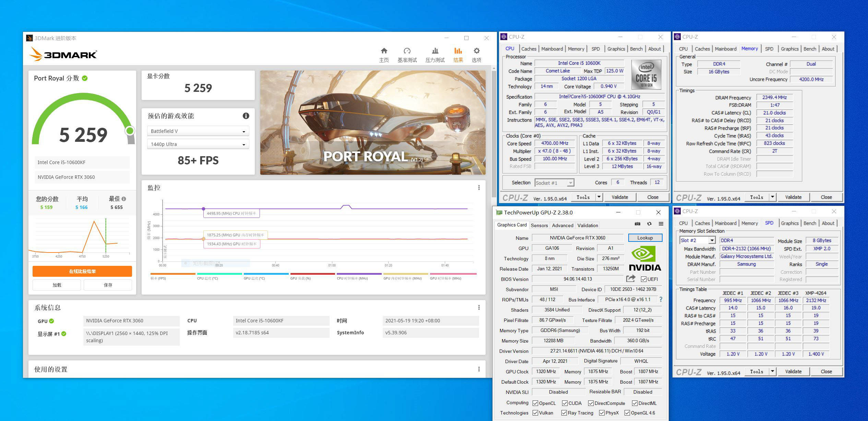868x421 pixels.
Task: Click the Bus Interface question mark icon
Action: (661, 299)
